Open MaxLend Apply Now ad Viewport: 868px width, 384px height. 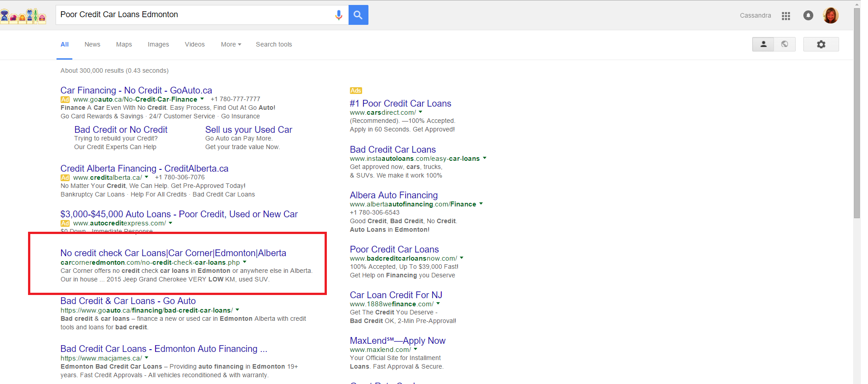pos(398,341)
